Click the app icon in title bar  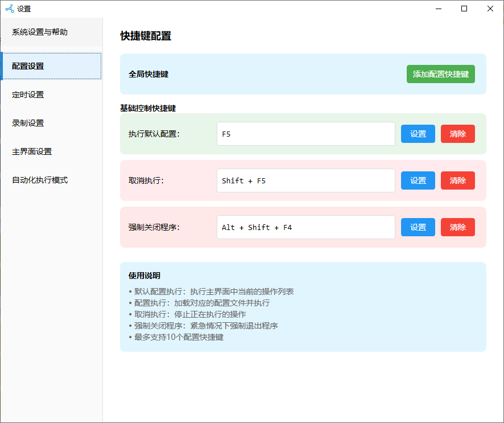pyautogui.click(x=9, y=9)
